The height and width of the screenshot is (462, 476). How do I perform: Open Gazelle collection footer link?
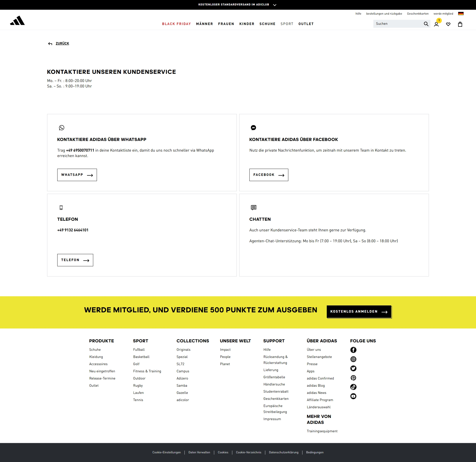[182, 393]
